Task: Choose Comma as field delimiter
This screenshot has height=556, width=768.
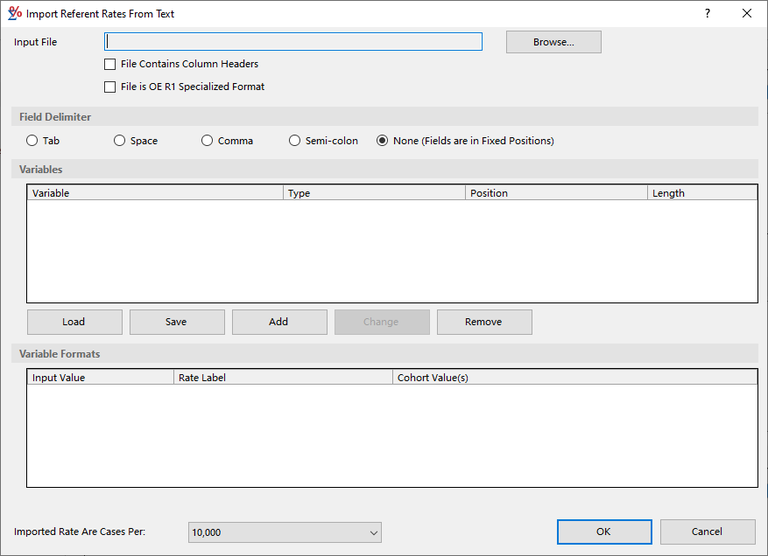Action: pyautogui.click(x=208, y=141)
